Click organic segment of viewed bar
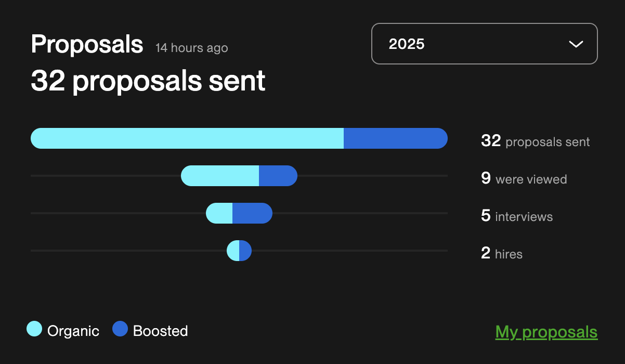The width and height of the screenshot is (625, 364). coord(220,176)
